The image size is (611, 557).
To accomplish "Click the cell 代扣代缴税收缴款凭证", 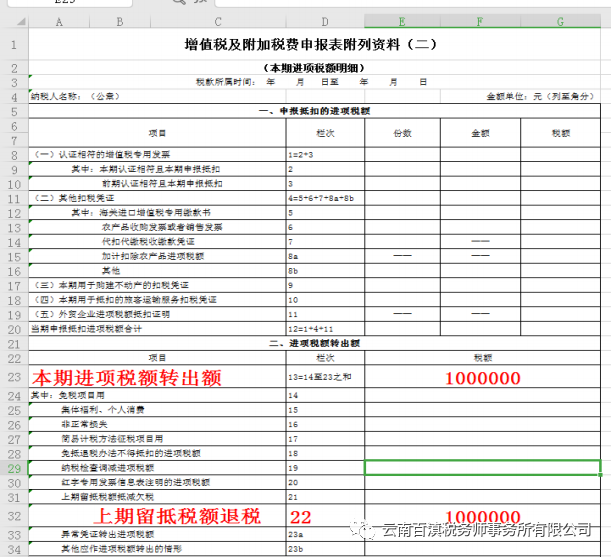I will point(157,242).
